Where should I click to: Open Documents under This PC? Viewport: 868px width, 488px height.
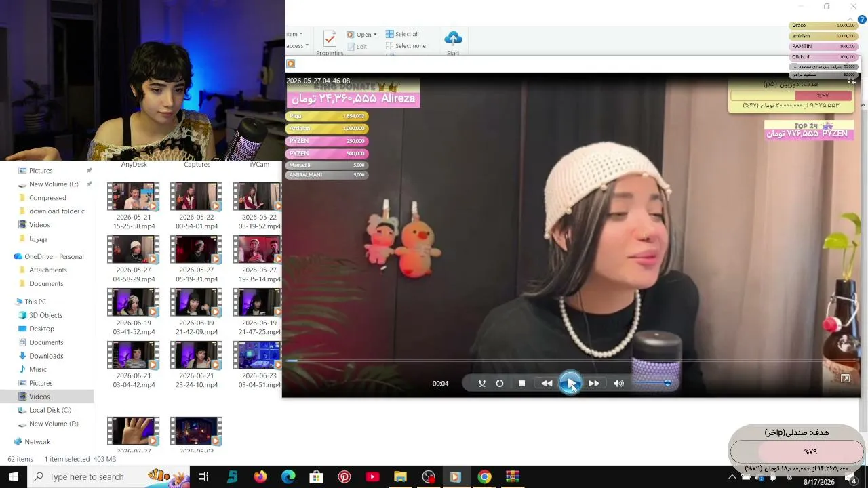coord(46,342)
